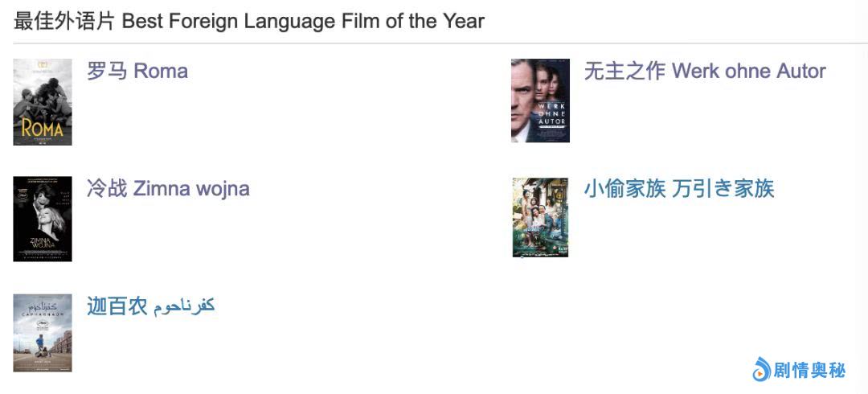Open the 迦百农 Chinese title link
This screenshot has width=868, height=394.
(117, 306)
